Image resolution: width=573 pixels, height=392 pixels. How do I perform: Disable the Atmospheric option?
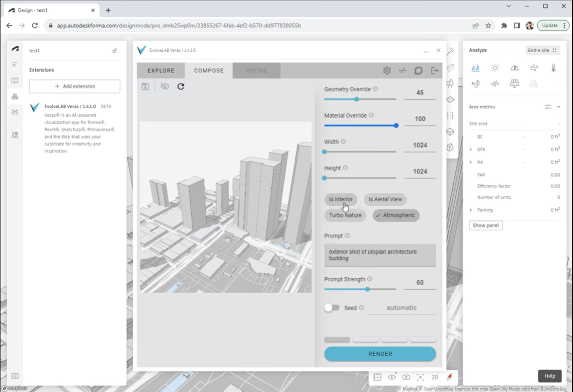pyautogui.click(x=396, y=215)
